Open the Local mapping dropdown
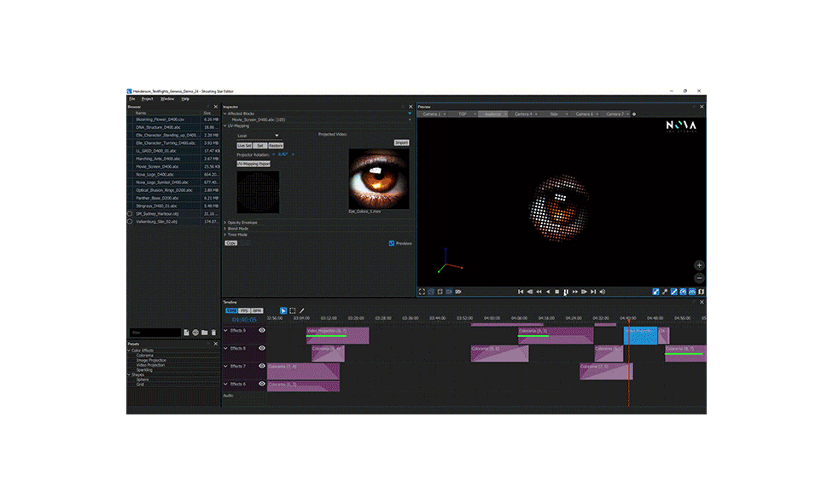 pos(258,135)
